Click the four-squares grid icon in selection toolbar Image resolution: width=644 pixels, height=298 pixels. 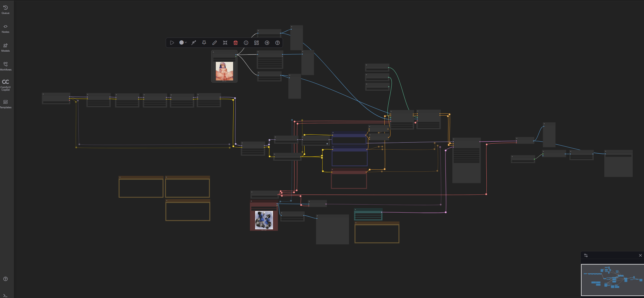[x=256, y=43]
